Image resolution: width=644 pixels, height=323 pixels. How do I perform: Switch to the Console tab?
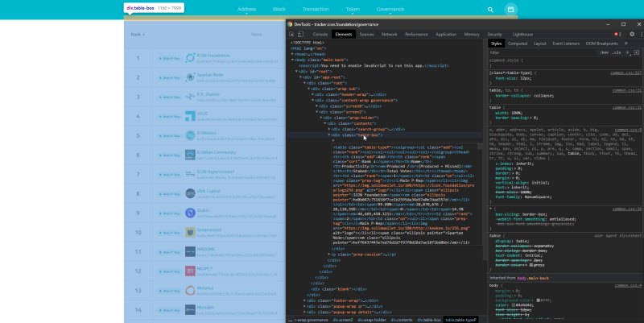coord(320,34)
